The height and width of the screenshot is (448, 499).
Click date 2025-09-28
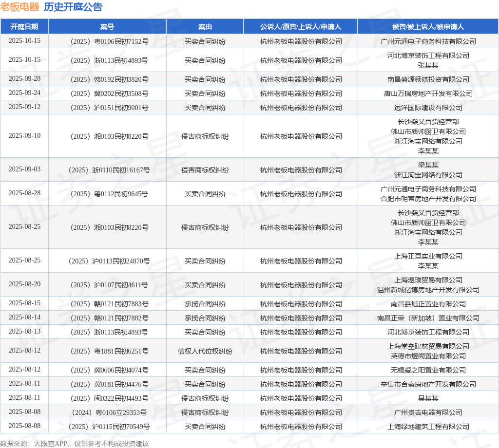24,78
